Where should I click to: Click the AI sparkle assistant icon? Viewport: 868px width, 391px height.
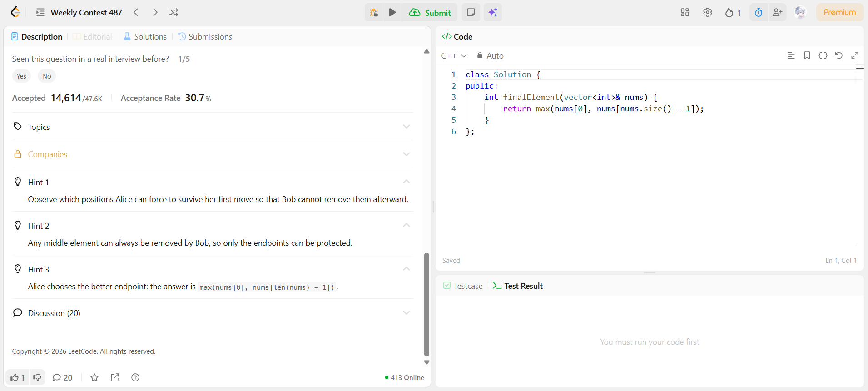pyautogui.click(x=493, y=12)
